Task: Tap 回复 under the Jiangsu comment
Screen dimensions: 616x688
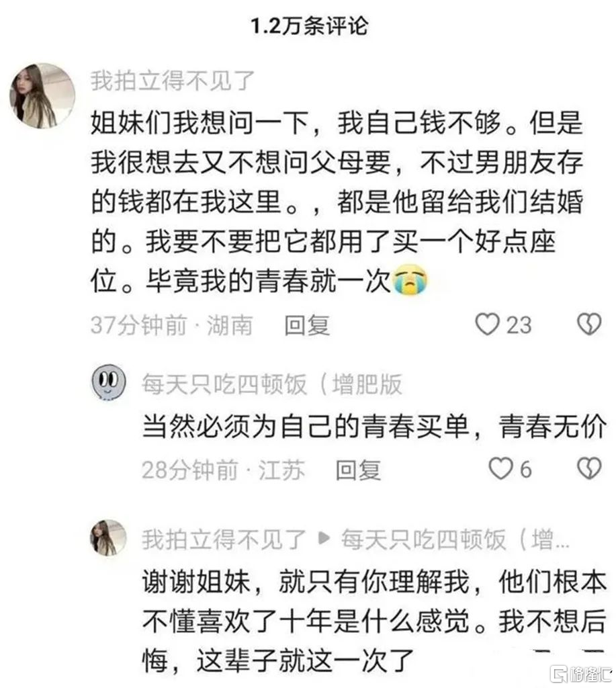Action: 358,470
